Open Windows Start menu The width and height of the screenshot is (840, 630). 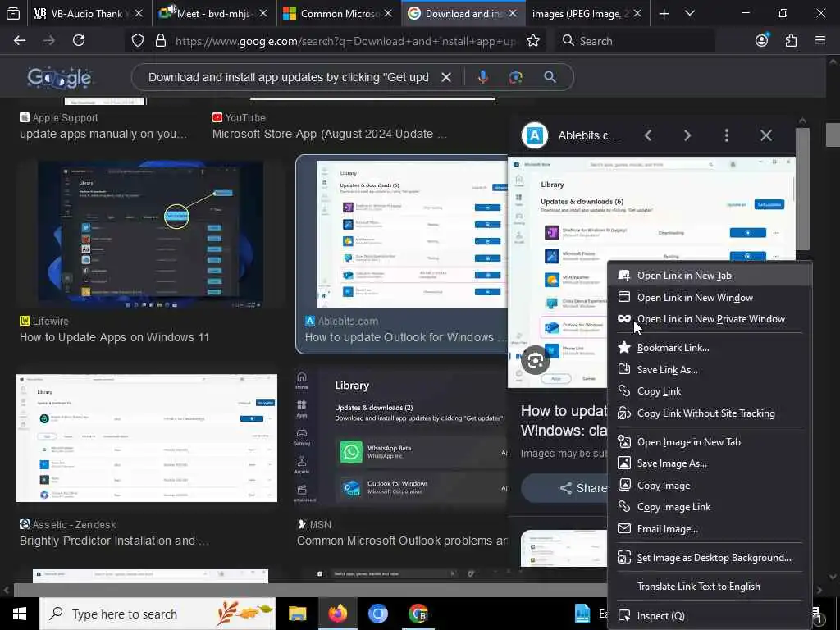tap(20, 614)
